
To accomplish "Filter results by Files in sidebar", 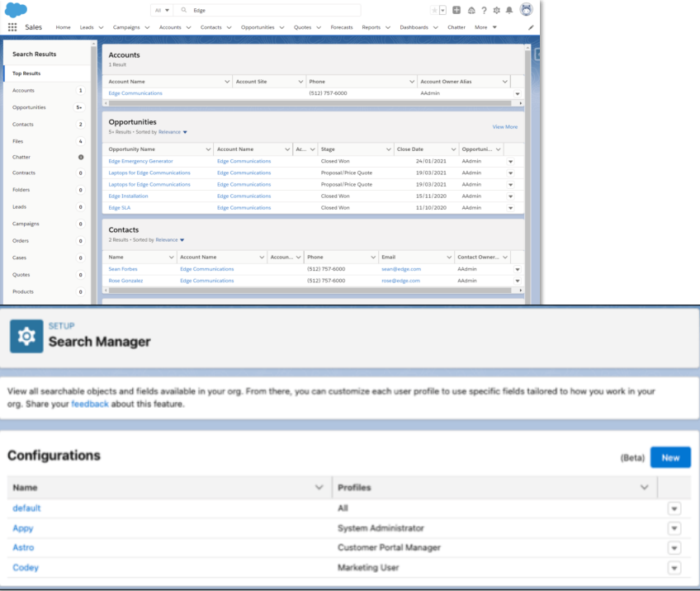I will [47, 141].
